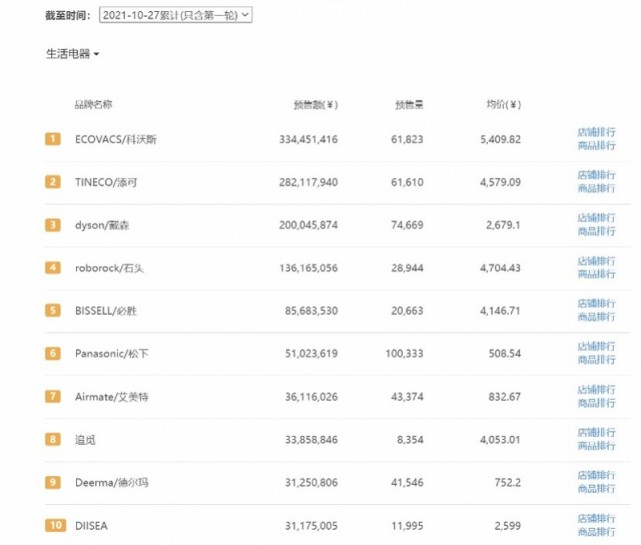Open 商品排行 link for BISSELL/必胜
Screen dimensions: 641x545
coord(596,316)
